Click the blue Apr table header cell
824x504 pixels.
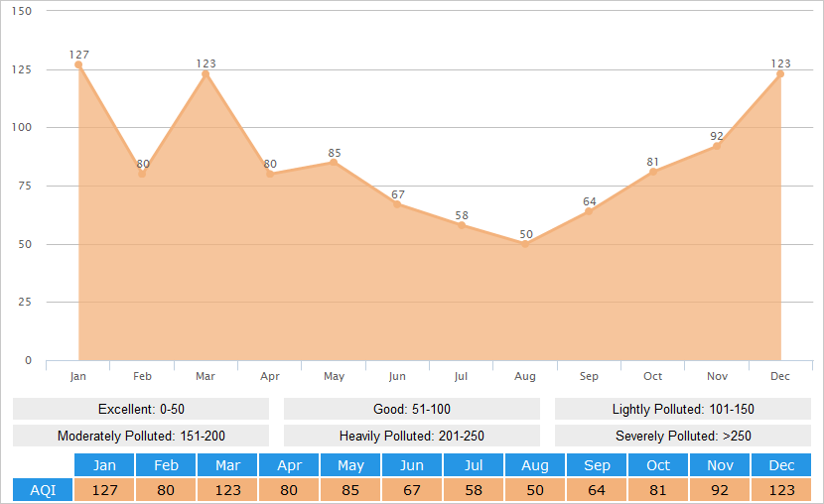[289, 465]
